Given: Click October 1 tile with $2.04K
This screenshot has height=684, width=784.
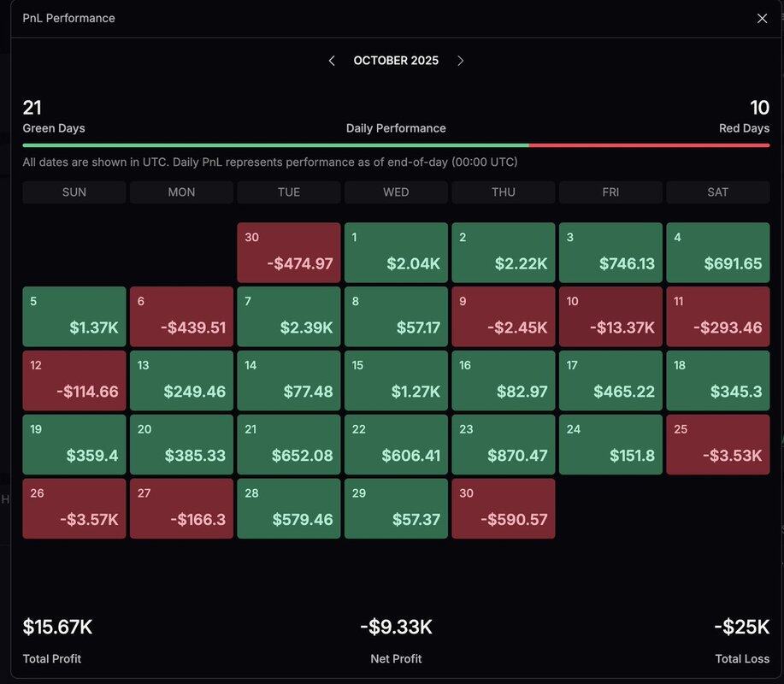Looking at the screenshot, I should pos(396,252).
